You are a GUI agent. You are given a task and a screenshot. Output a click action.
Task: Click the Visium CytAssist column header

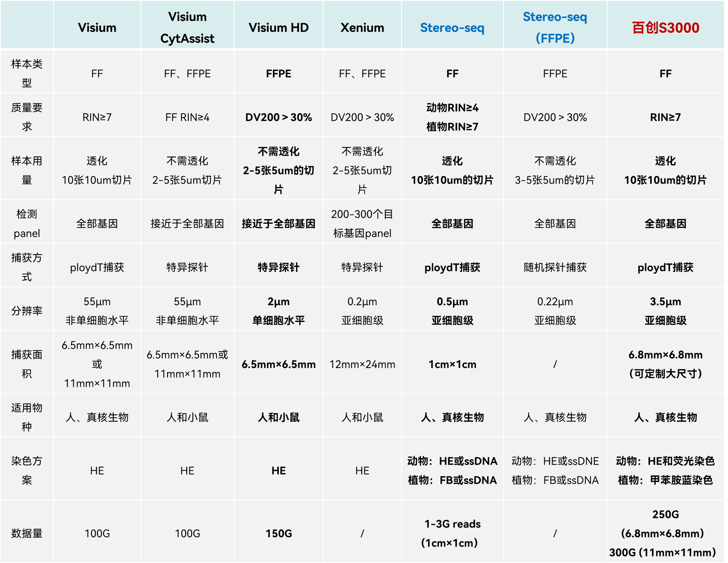point(187,28)
